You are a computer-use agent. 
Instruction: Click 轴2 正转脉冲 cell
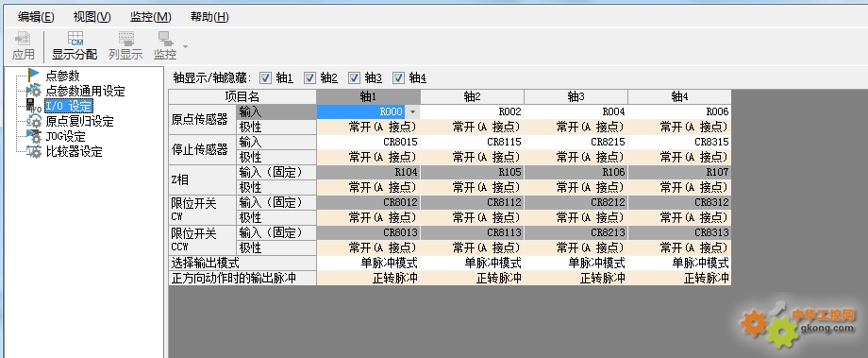(x=472, y=278)
